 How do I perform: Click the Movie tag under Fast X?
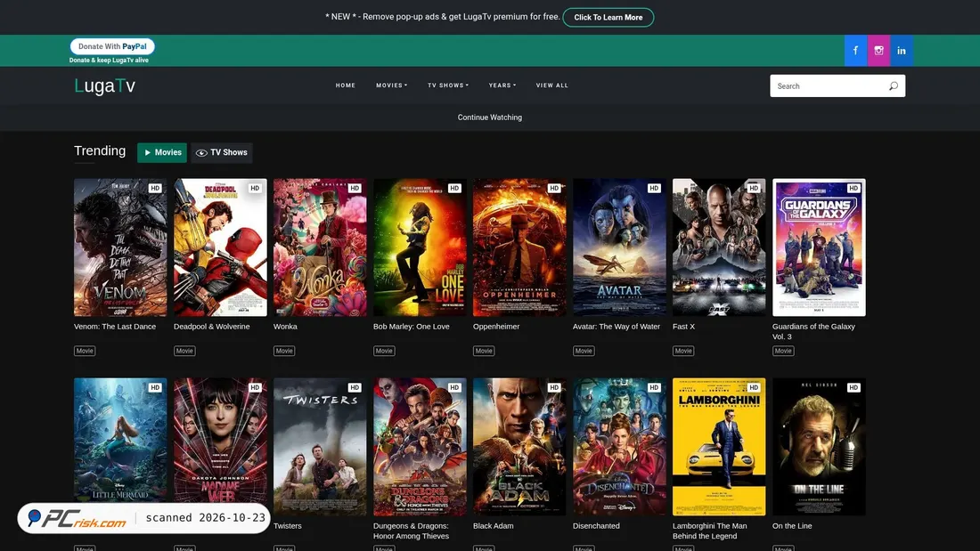[683, 351]
